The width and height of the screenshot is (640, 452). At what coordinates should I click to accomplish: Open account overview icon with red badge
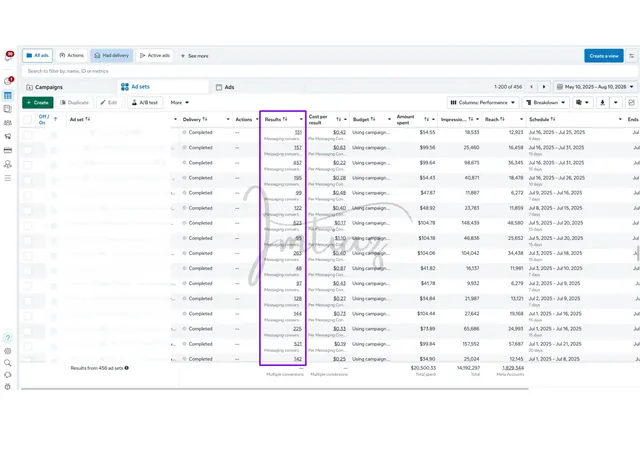tap(8, 81)
